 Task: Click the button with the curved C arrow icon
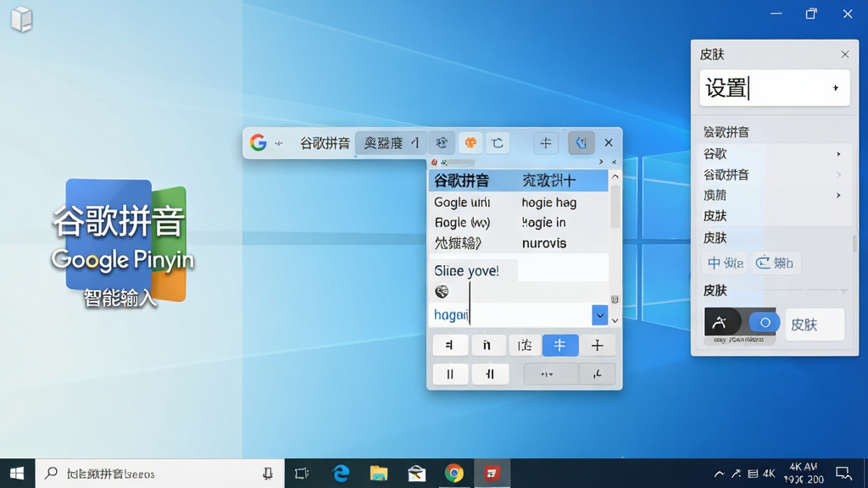coord(775,263)
